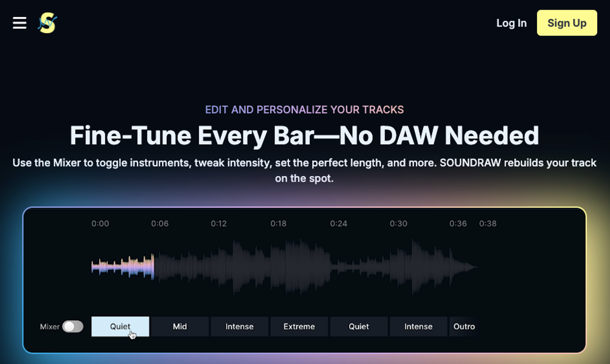Open the Log In link
The image size is (610, 364).
click(x=511, y=23)
